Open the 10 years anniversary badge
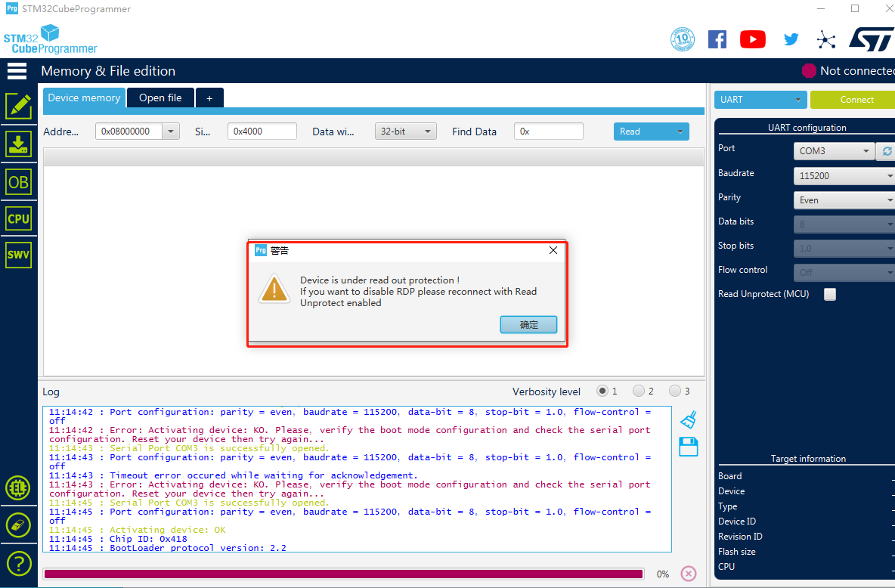This screenshot has height=588, width=895. (x=682, y=39)
